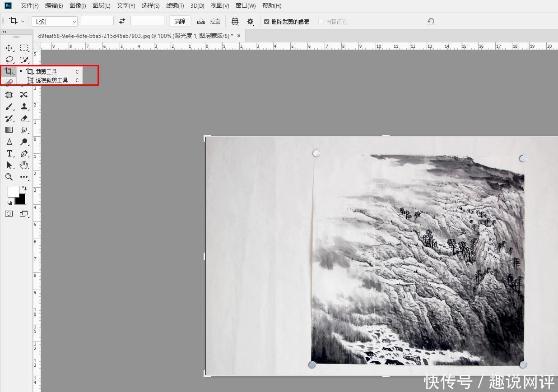The width and height of the screenshot is (558, 392).
Task: Open the 3D(D) menu
Action: coord(197,5)
